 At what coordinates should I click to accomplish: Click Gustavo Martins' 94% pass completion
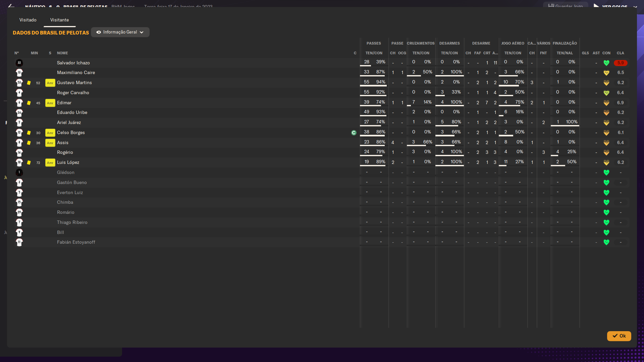[381, 82]
